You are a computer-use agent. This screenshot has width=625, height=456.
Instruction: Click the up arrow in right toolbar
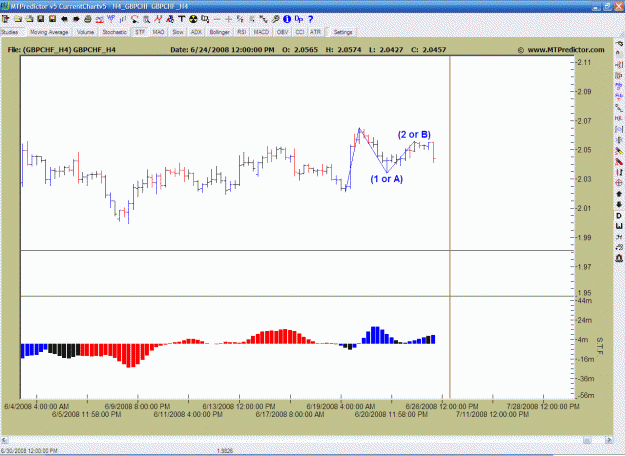[x=619, y=194]
